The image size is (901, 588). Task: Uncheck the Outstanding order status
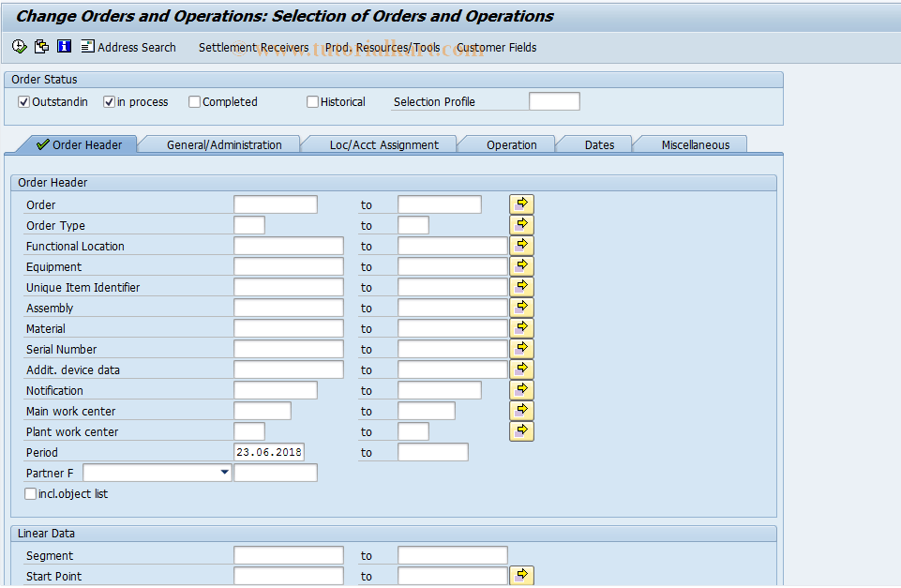(x=23, y=101)
